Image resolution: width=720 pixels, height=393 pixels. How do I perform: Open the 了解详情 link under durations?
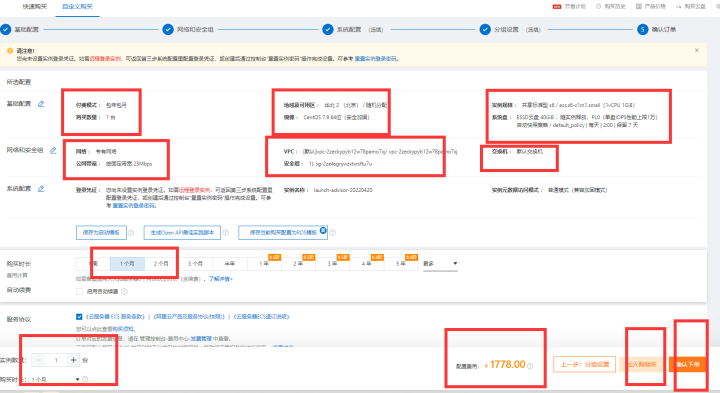point(220,279)
